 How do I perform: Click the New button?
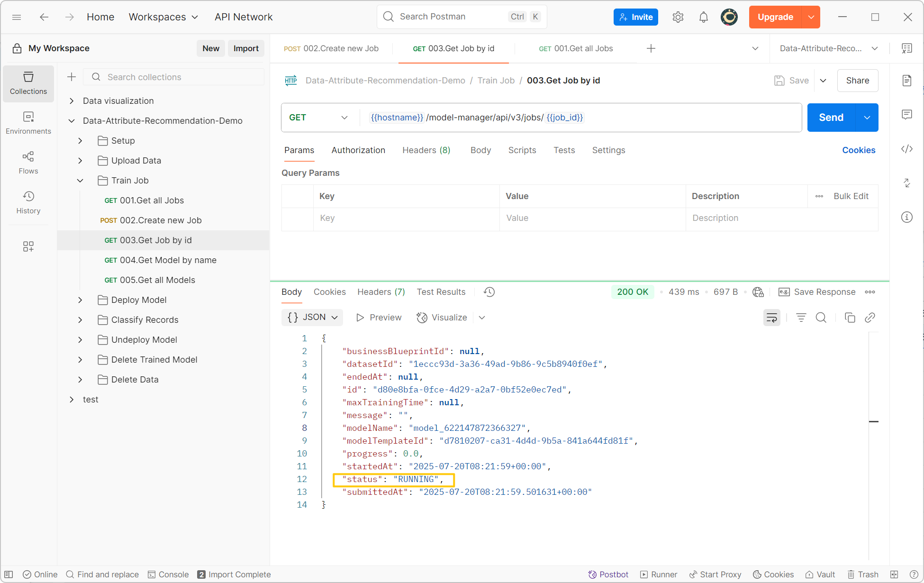click(x=211, y=48)
